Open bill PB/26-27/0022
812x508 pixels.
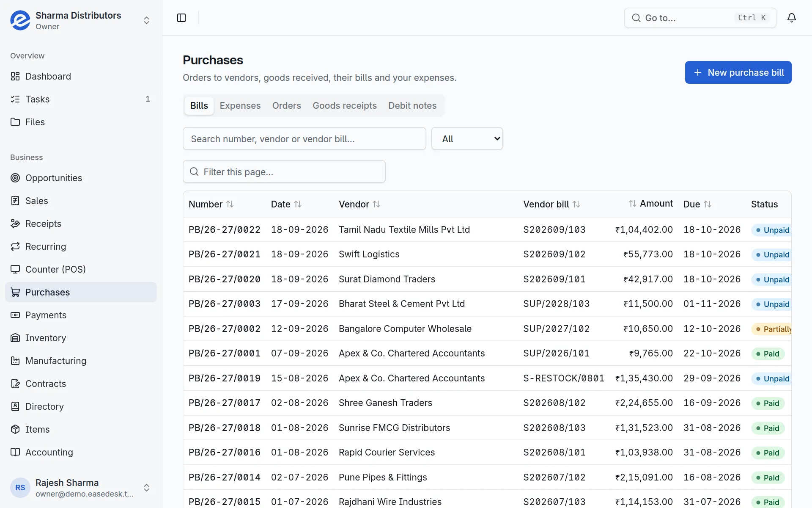[x=225, y=229]
